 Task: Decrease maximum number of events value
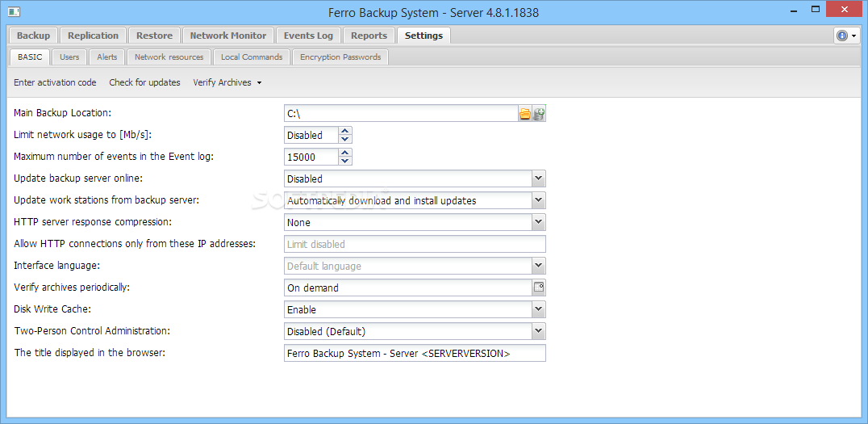pyautogui.click(x=345, y=161)
